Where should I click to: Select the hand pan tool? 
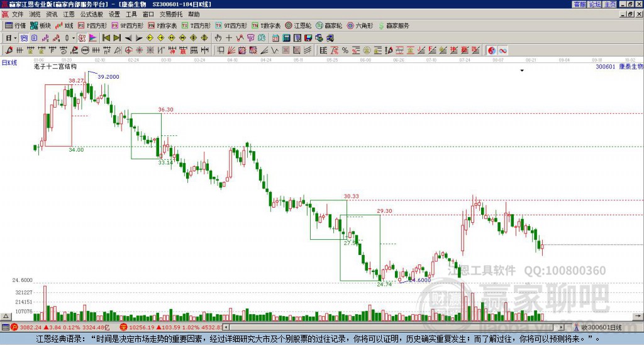[x=218, y=38]
